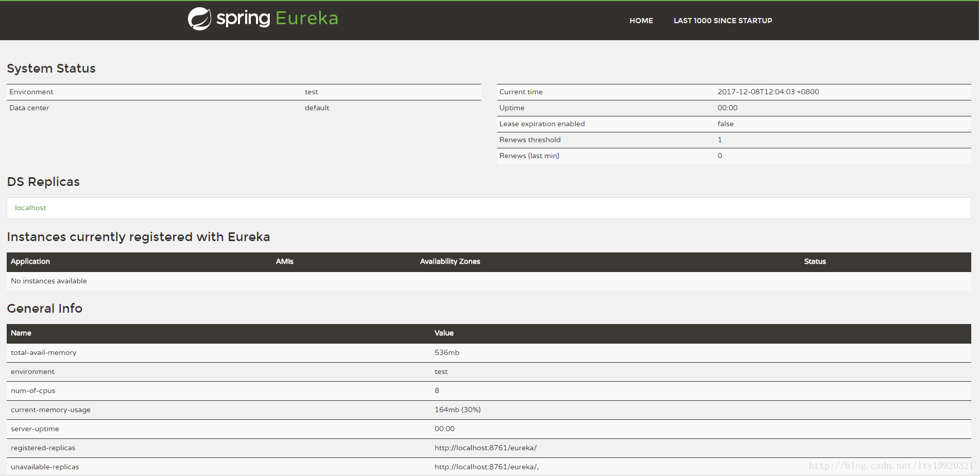The width and height of the screenshot is (980, 476).
Task: Select the timestamp 2017-12-08T12:04:03 +0800
Action: pyautogui.click(x=768, y=92)
